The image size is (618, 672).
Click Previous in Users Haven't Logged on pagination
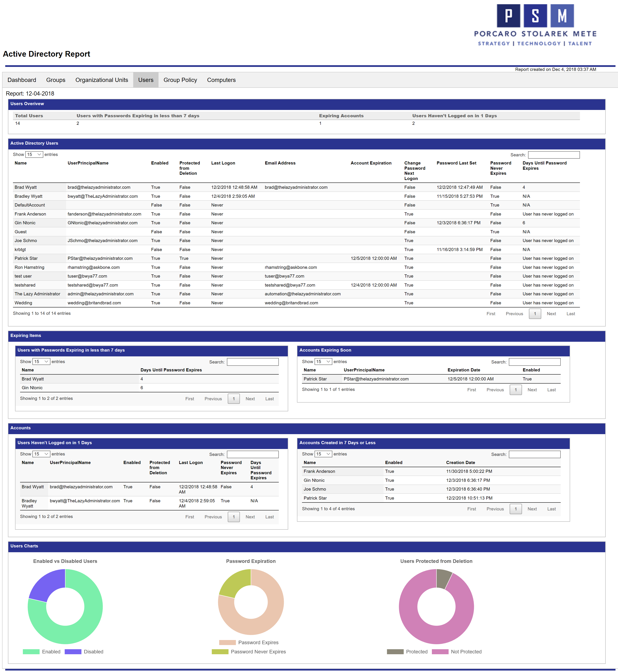[213, 517]
